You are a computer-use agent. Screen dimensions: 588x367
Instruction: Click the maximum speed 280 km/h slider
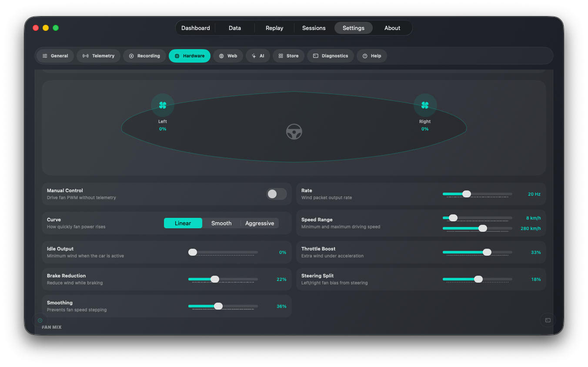pyautogui.click(x=478, y=228)
